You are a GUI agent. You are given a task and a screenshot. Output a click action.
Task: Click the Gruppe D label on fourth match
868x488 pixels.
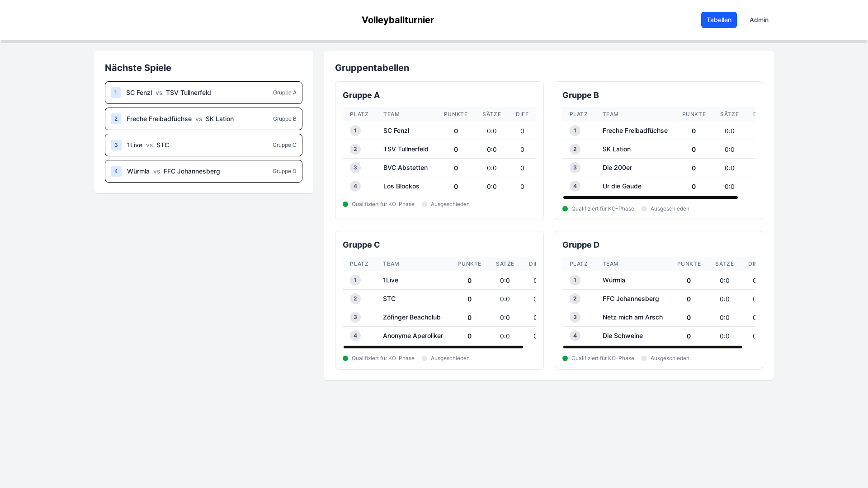coord(284,171)
